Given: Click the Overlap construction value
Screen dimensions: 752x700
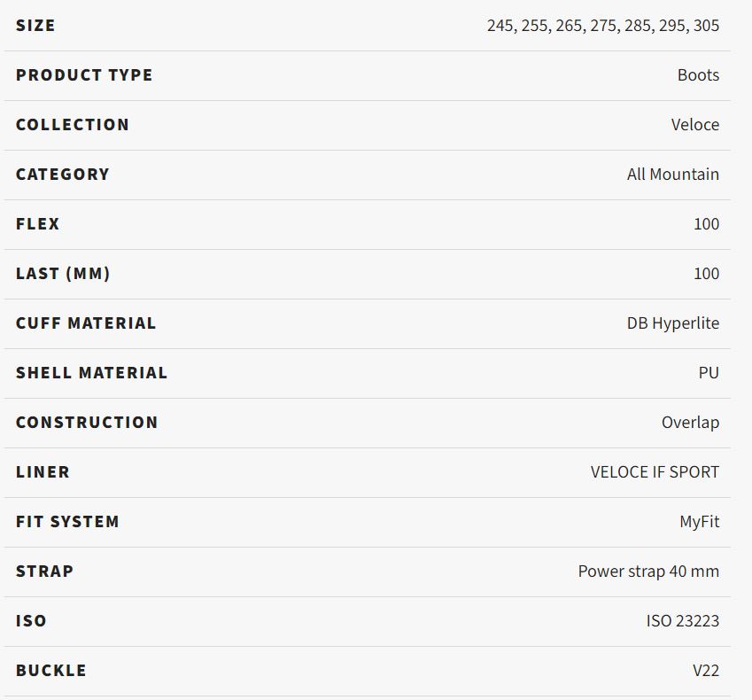Looking at the screenshot, I should 690,423.
